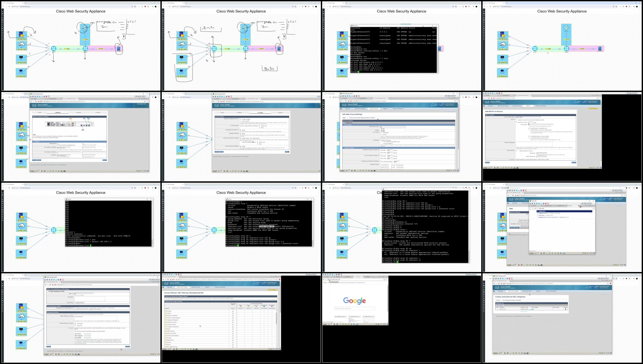The image size is (643, 364).
Task: Open the 'Insert Above' dropdown in identification profile form
Action: click(80, 302)
